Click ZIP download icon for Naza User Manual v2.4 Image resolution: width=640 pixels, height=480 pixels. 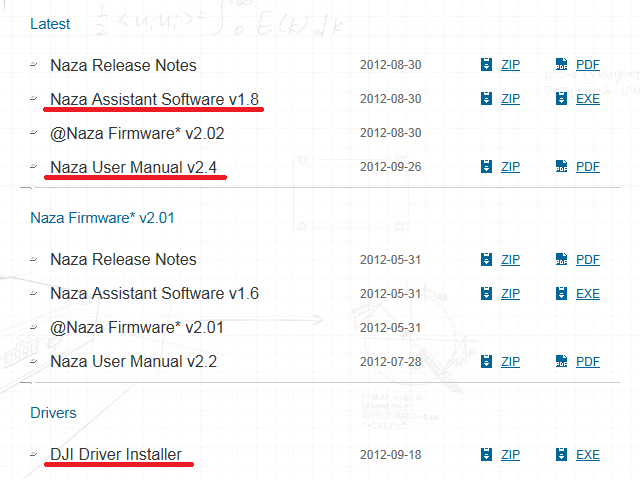(x=486, y=167)
